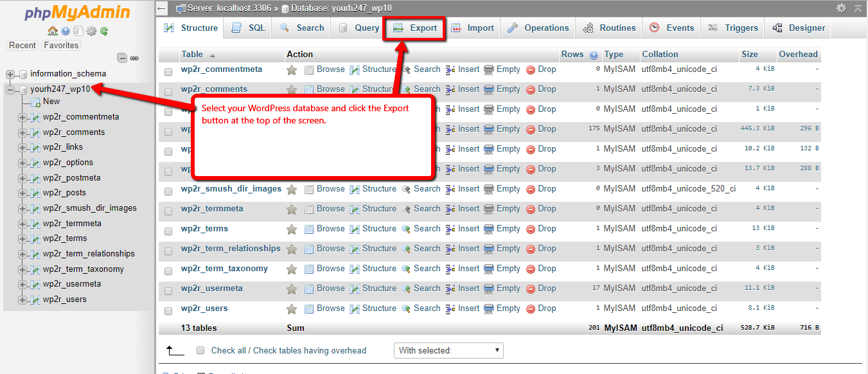Drop the wp2r_terms table
This screenshot has height=374, width=868.
coord(541,229)
